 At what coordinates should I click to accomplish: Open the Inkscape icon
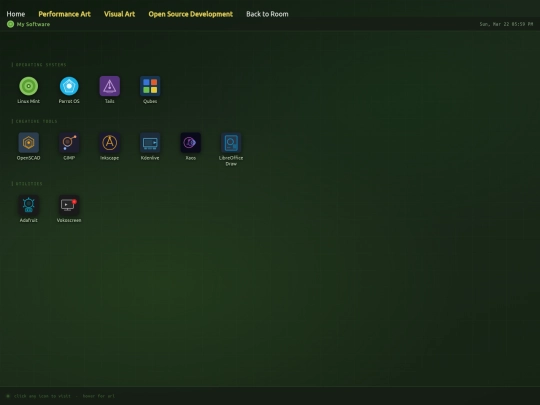pos(110,143)
